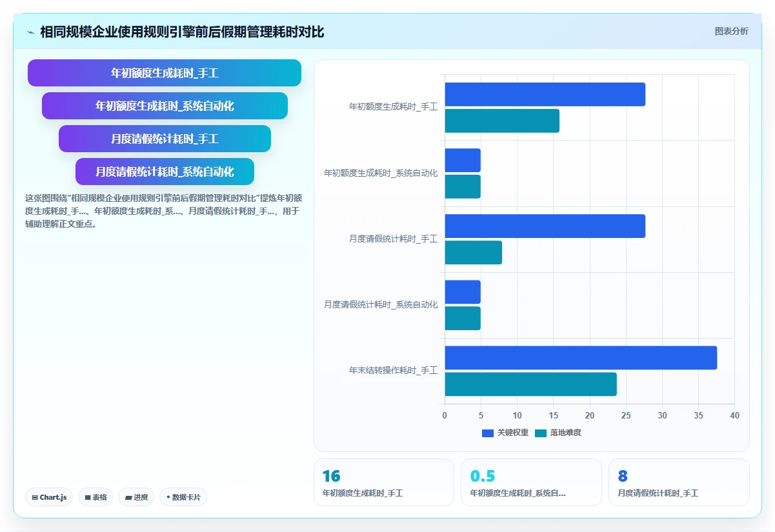Open the stat card showing 0.5

pos(531,482)
